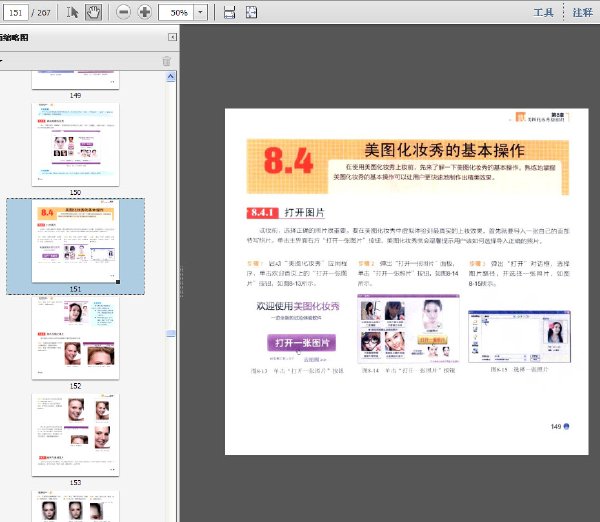This screenshot has height=522, width=600.
Task: Click the large 8.4 section number
Action: point(289,160)
